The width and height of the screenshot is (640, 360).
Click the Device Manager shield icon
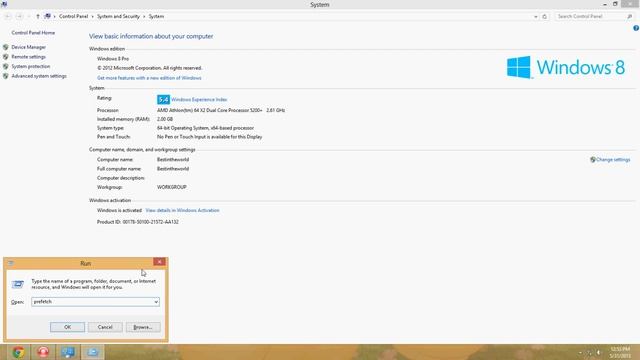tap(6, 47)
